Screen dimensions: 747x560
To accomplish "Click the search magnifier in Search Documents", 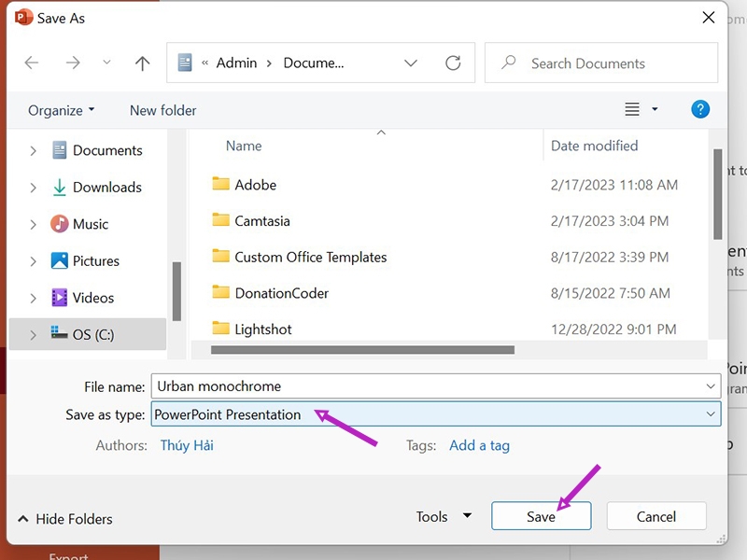I will (x=507, y=63).
